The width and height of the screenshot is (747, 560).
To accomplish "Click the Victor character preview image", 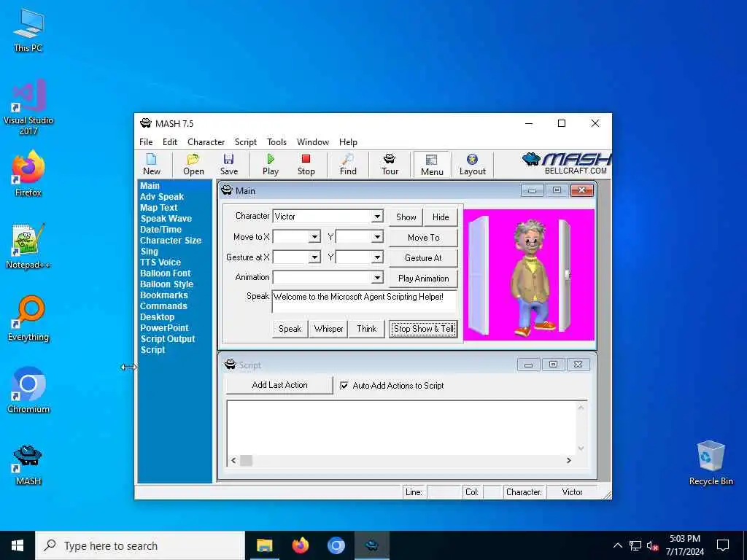I will [x=529, y=275].
